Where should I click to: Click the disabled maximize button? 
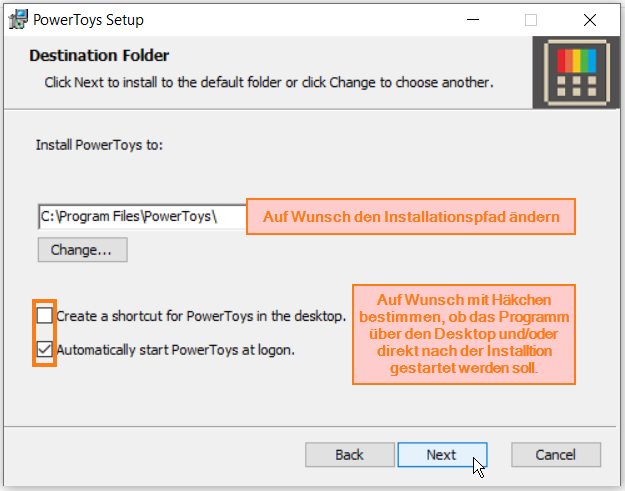click(531, 20)
